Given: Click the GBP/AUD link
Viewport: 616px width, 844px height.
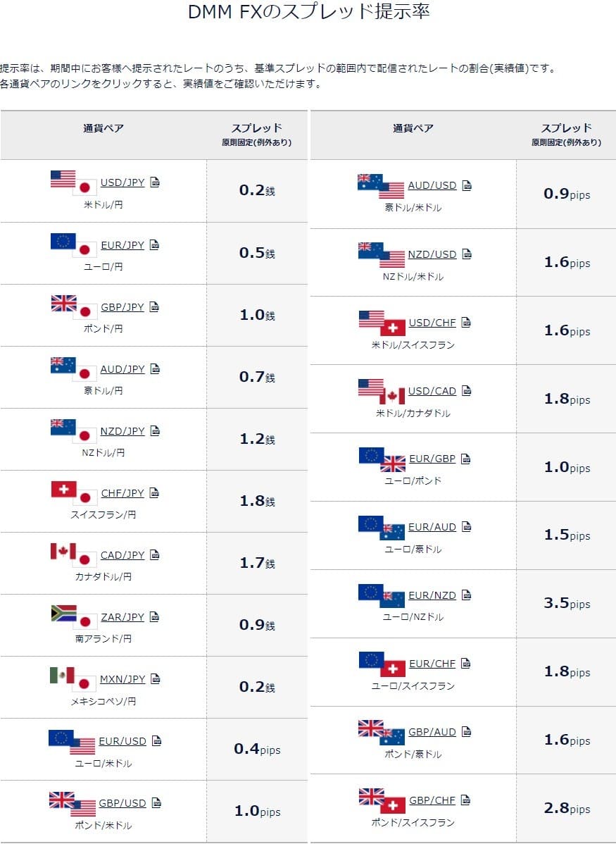Looking at the screenshot, I should [x=432, y=732].
